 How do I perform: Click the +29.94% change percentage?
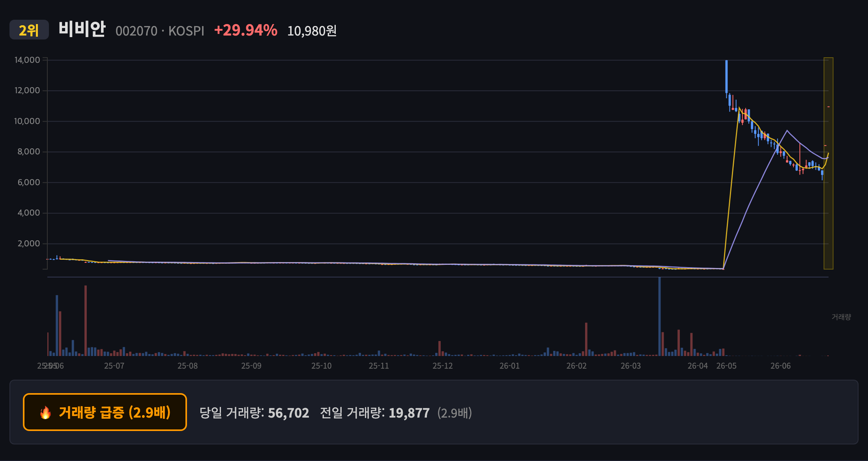245,30
